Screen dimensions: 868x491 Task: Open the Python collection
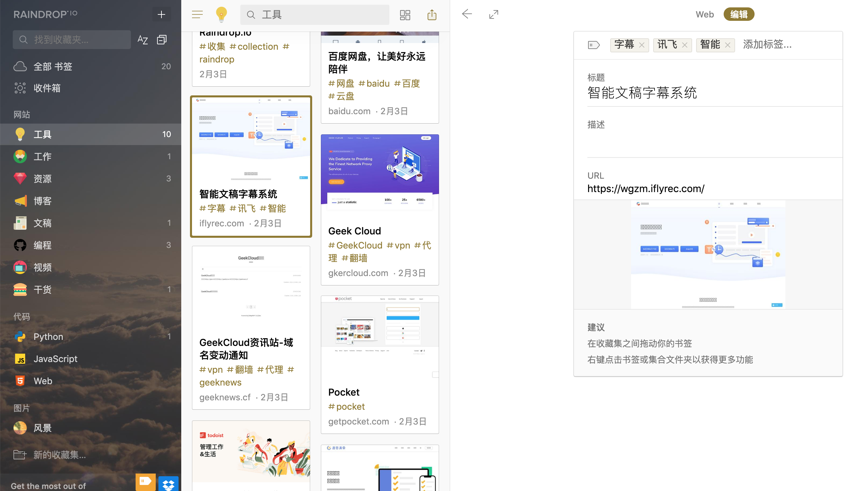point(91,337)
